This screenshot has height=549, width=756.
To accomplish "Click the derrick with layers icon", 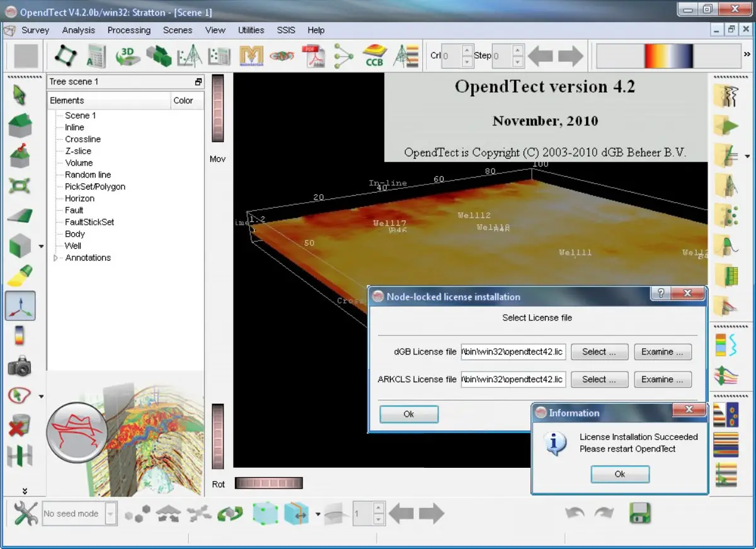I will pos(405,55).
